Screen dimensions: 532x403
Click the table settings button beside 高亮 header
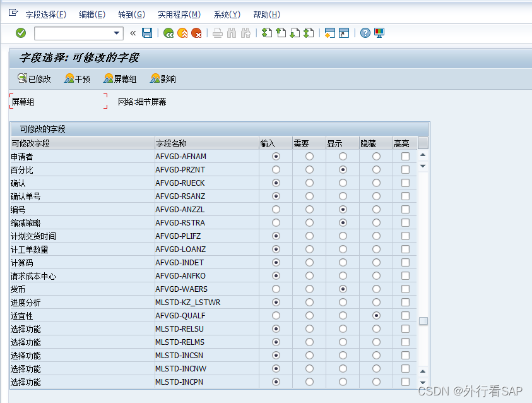(x=423, y=143)
